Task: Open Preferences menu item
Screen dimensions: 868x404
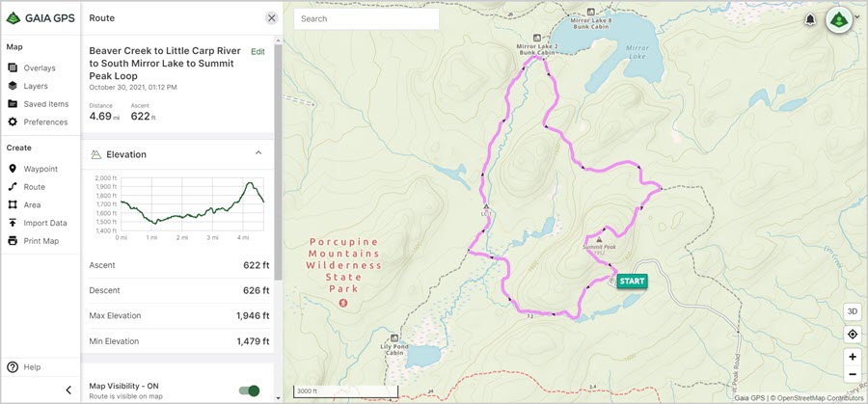Action: click(x=45, y=121)
